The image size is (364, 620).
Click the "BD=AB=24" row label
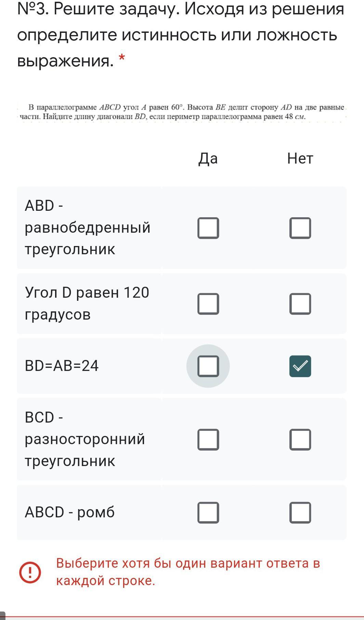pos(62,366)
